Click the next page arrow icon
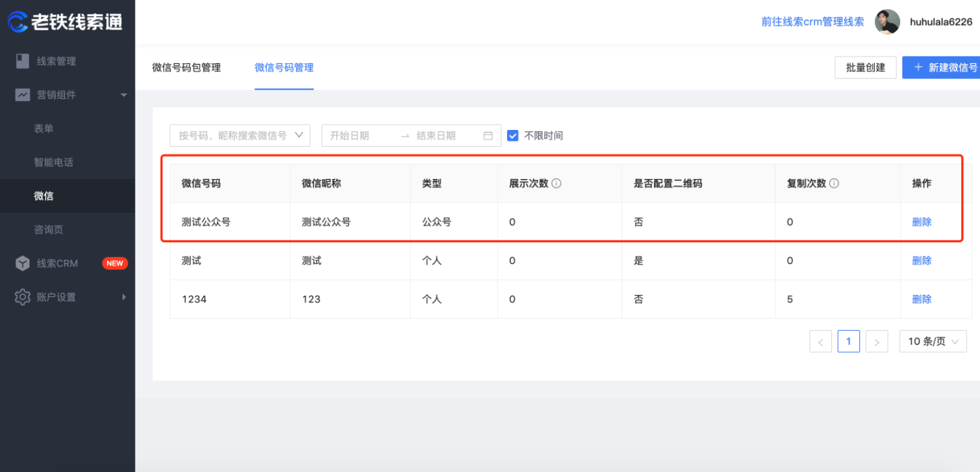980x472 pixels. 876,341
